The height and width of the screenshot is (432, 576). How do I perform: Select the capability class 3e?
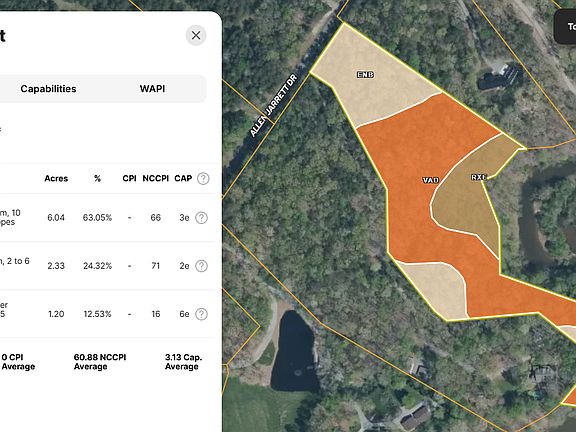click(x=184, y=217)
